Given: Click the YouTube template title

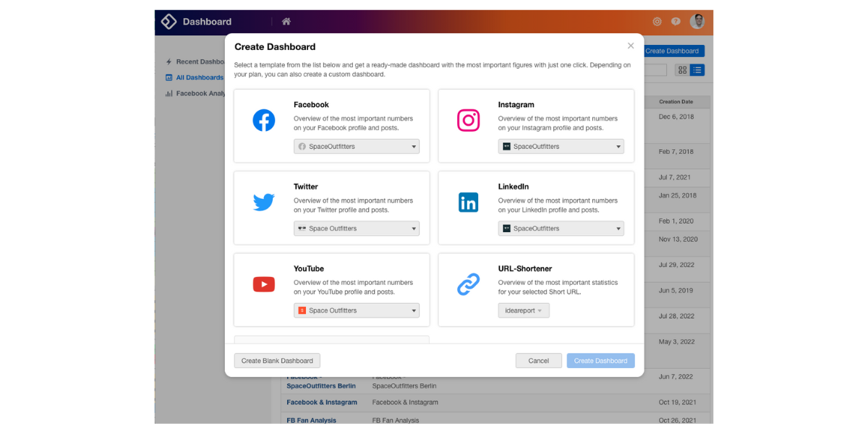Looking at the screenshot, I should click(309, 268).
